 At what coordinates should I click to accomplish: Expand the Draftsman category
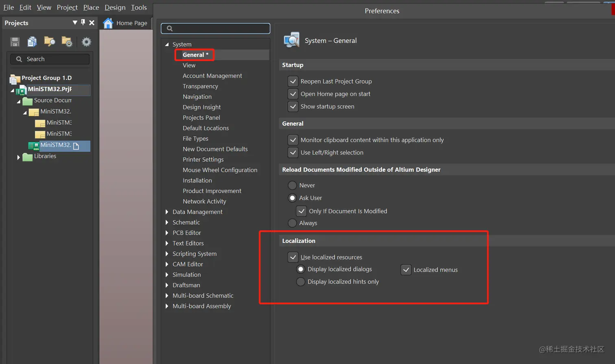tap(167, 285)
